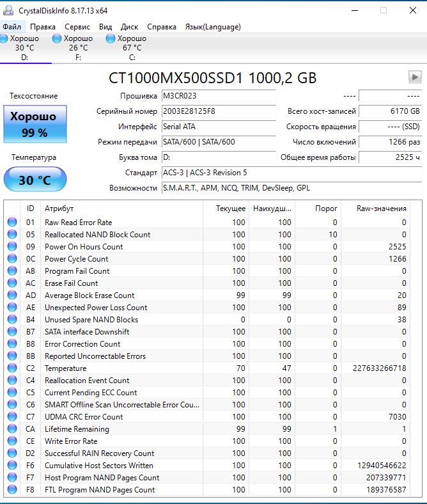Select the raw value 207339771

pos(386,477)
